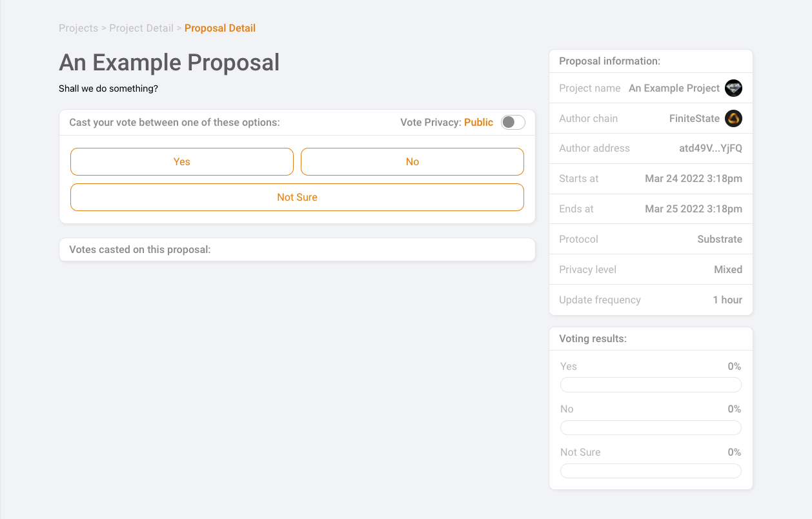
Task: Click the No results progress bar
Action: tap(651, 428)
